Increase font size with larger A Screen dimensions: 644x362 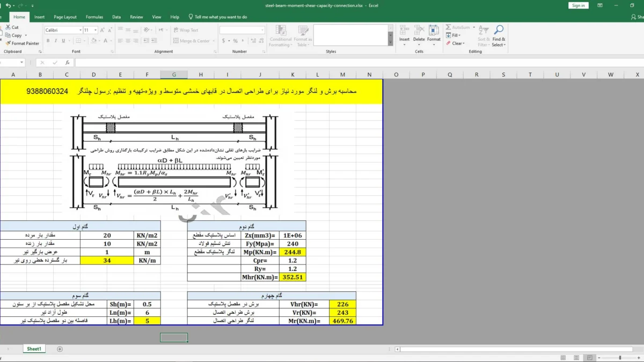click(x=104, y=30)
